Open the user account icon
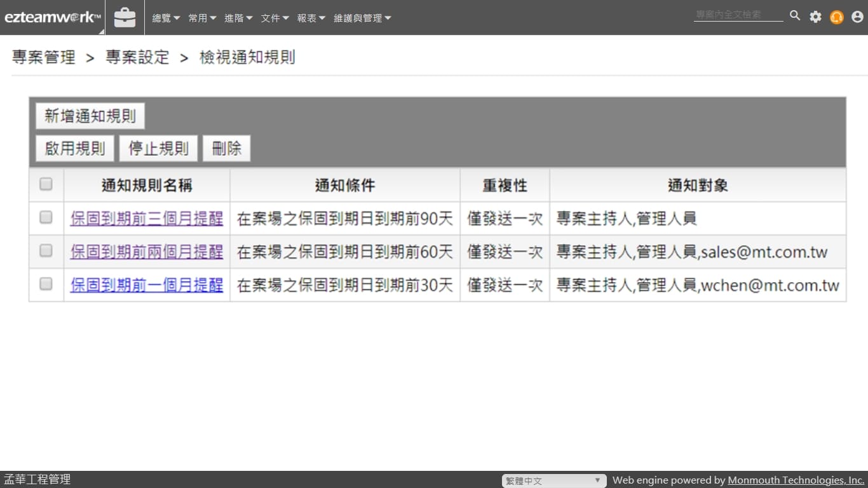This screenshot has width=868, height=488. pyautogui.click(x=857, y=17)
